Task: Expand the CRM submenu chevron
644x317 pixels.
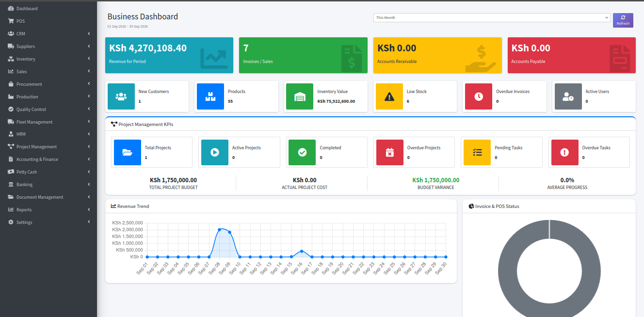Action: pyautogui.click(x=89, y=34)
